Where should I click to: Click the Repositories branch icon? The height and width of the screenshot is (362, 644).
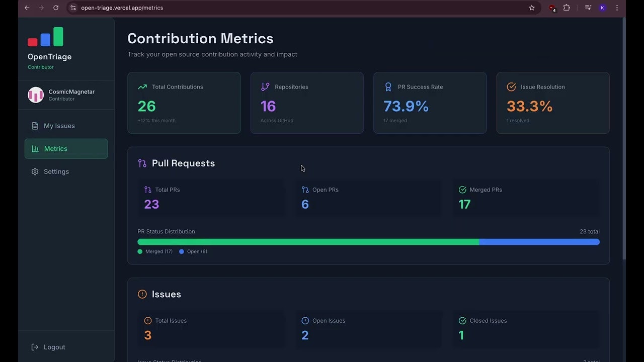coord(265,87)
